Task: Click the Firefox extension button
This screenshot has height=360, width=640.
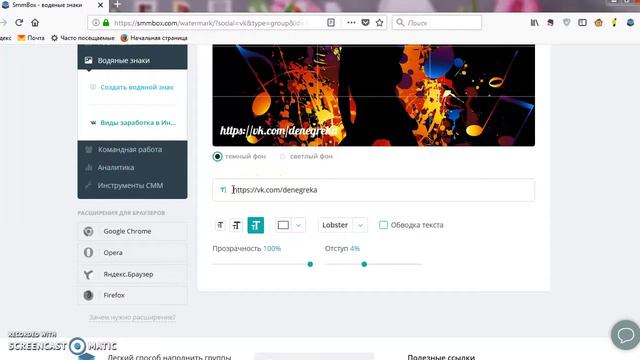Action: 132,295
